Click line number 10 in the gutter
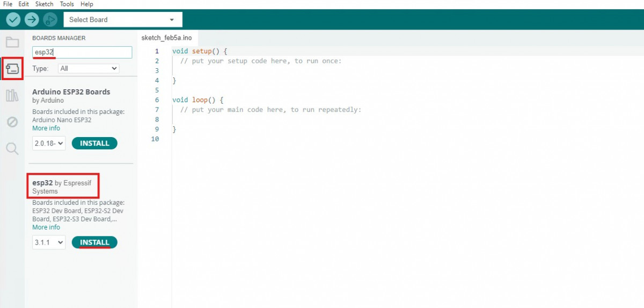 point(156,139)
